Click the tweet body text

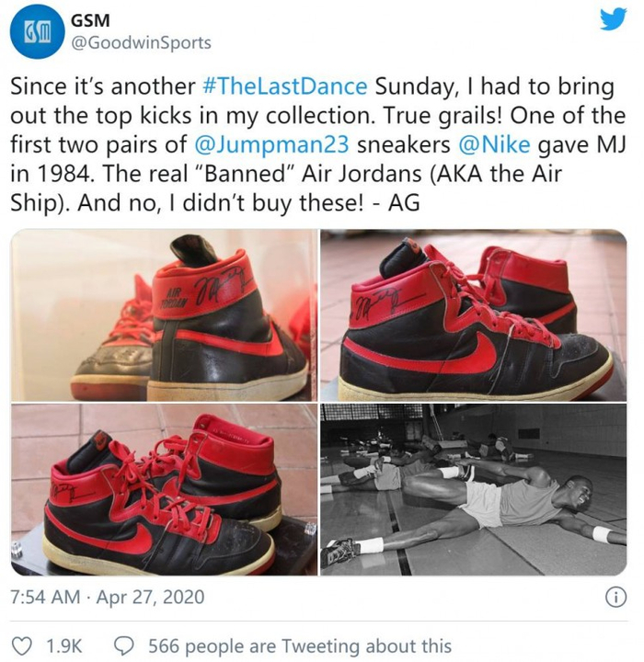click(313, 143)
